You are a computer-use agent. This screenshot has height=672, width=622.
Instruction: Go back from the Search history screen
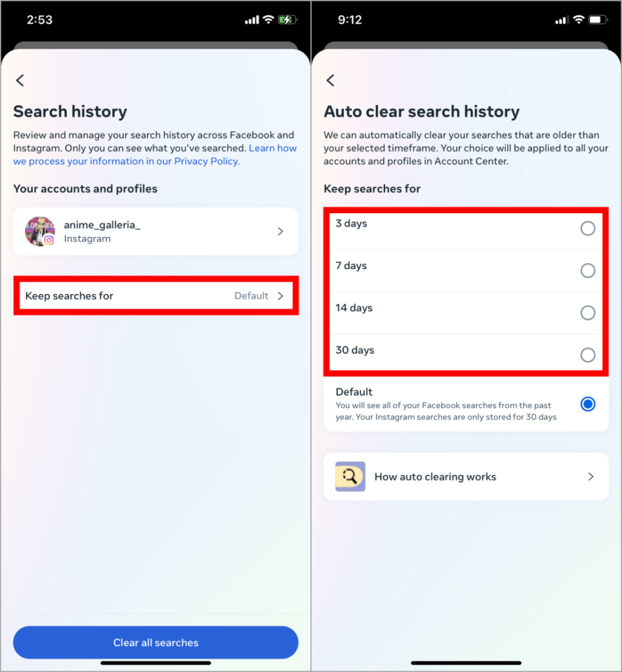pos(20,80)
